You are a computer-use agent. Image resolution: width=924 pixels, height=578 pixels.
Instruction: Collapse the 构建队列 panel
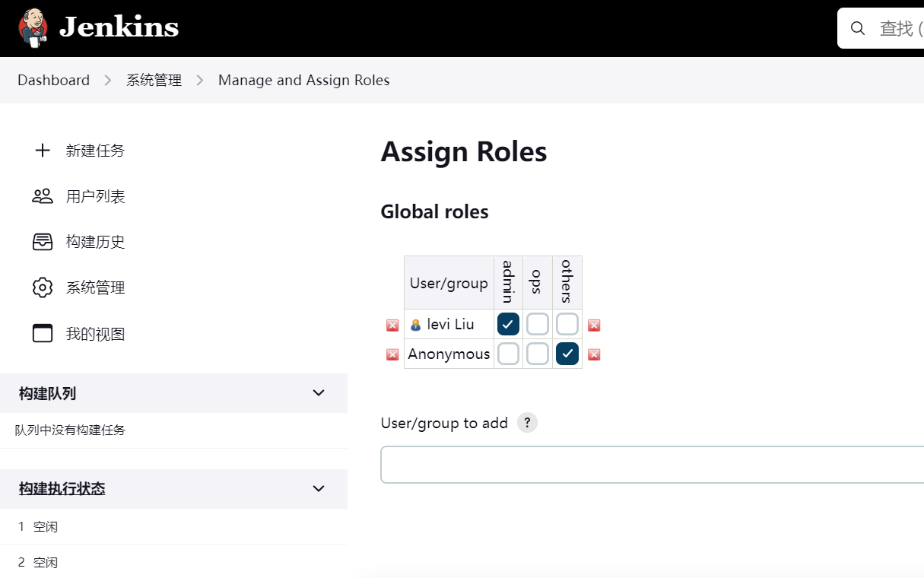319,393
